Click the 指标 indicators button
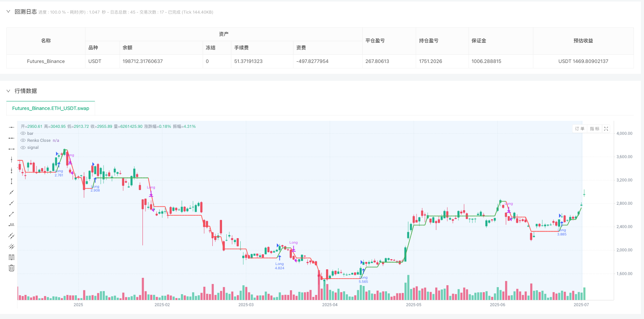Image resolution: width=644 pixels, height=319 pixels. click(x=594, y=129)
